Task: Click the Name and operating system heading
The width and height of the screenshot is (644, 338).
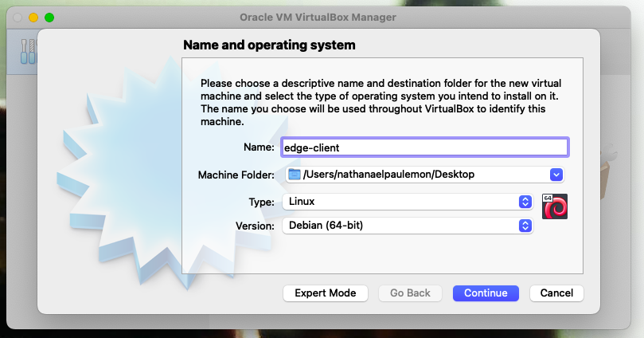Action: click(269, 45)
